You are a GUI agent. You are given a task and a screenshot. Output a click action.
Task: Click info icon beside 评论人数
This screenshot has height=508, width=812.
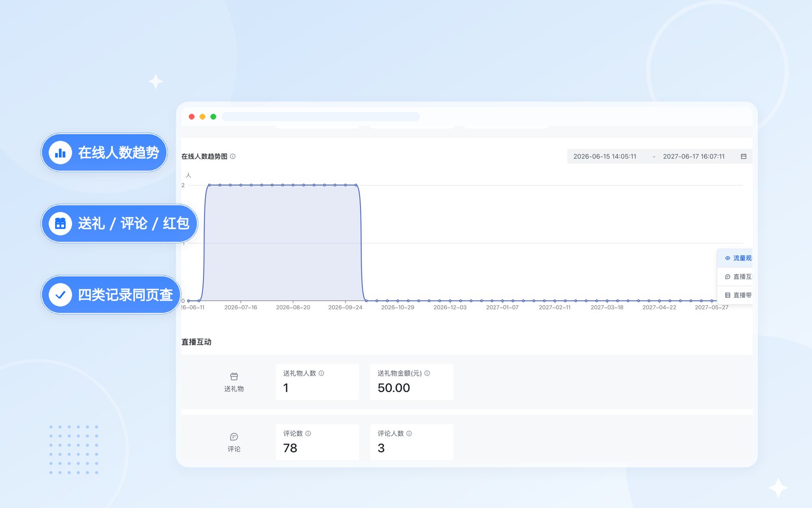click(x=409, y=433)
